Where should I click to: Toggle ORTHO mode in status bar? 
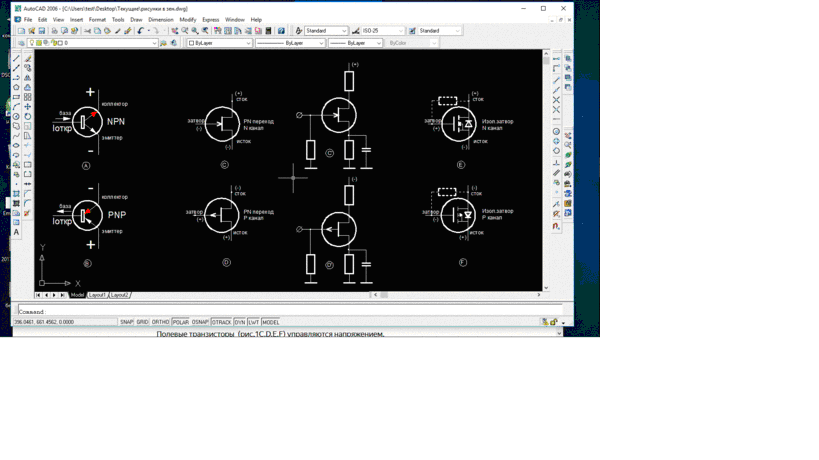point(160,322)
